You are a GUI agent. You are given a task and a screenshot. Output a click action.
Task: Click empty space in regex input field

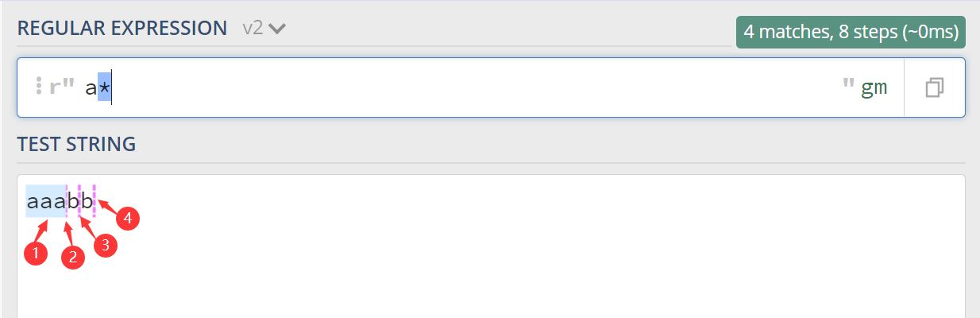point(476,87)
